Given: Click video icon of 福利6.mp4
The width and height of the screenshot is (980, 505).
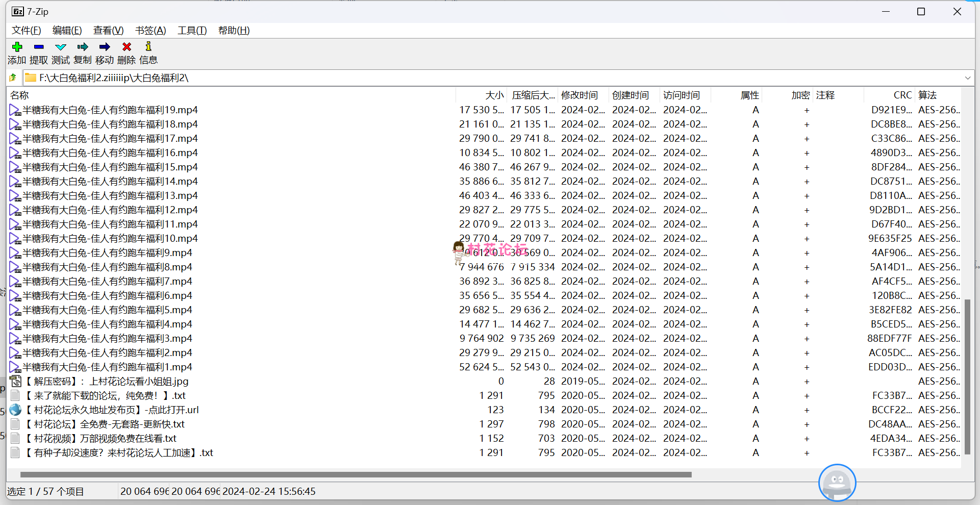Looking at the screenshot, I should pos(15,295).
